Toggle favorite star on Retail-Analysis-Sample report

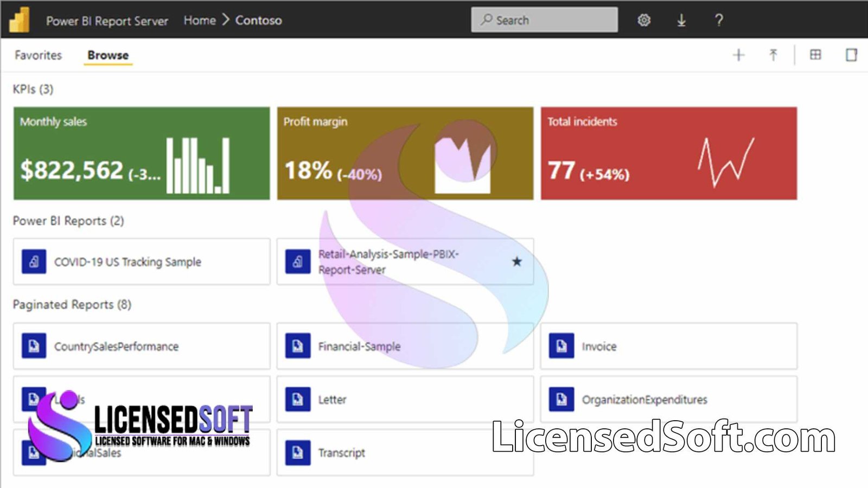(516, 261)
